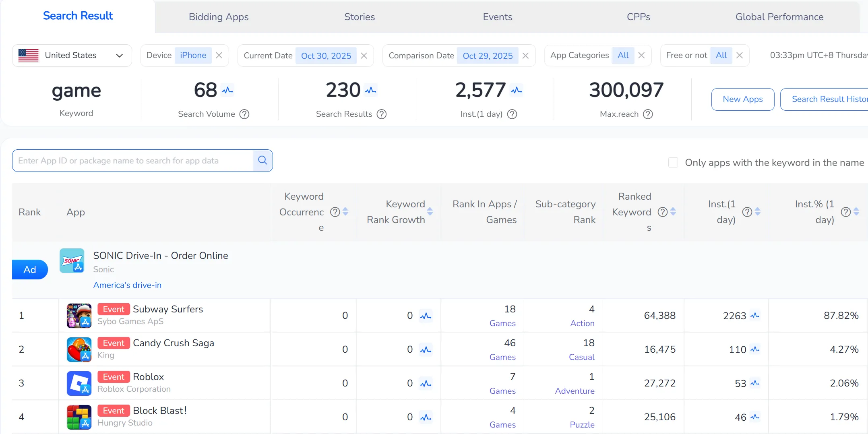This screenshot has height=434, width=868.
Task: Remove the iPhone device filter
Action: click(219, 56)
